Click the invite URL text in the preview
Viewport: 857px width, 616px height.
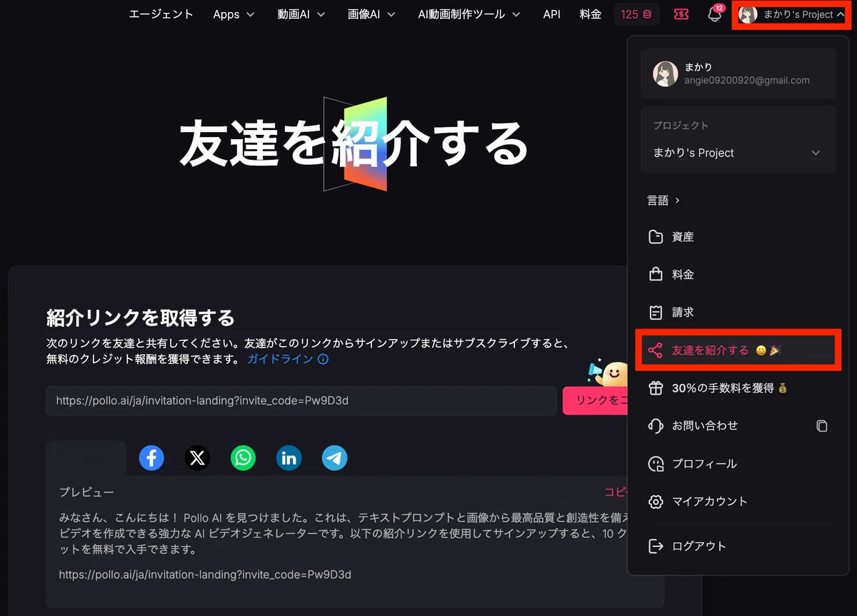205,574
